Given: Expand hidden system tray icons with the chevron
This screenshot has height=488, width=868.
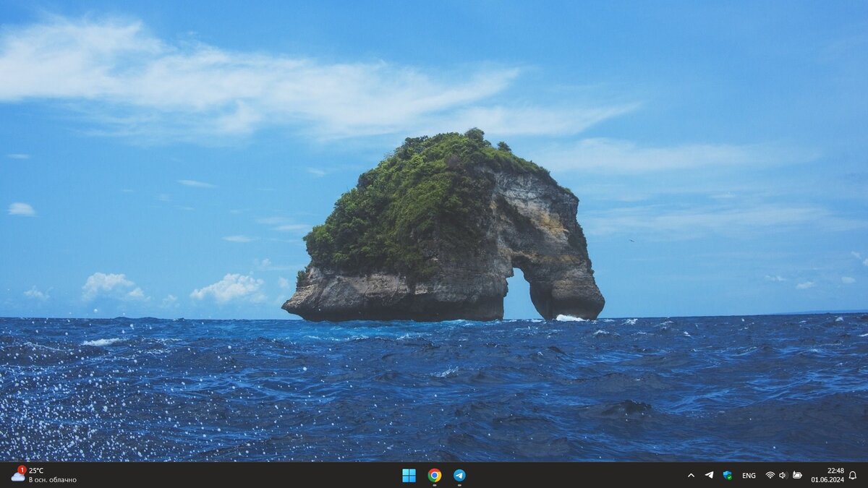Looking at the screenshot, I should [692, 476].
